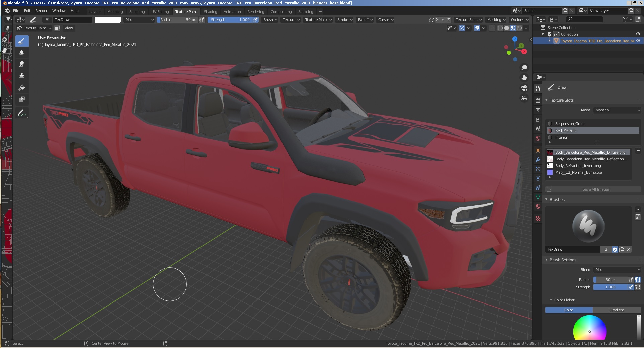Click the viewport pan hand icon
The width and height of the screenshot is (644, 348).
(524, 78)
